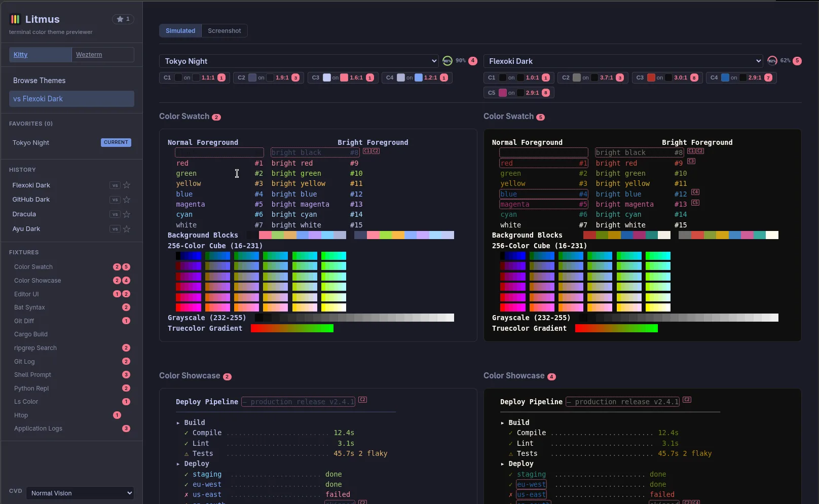Click the GitHub star count badge
Image resolution: width=819 pixels, height=504 pixels.
click(x=123, y=19)
